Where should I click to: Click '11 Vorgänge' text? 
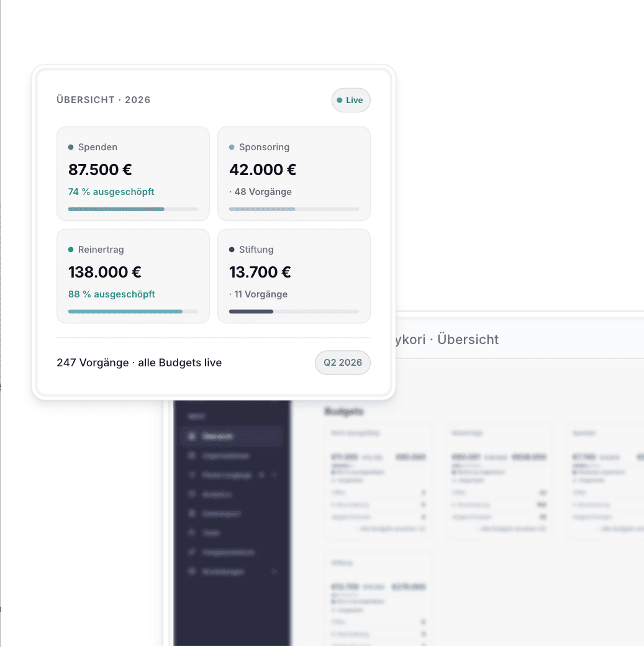tap(261, 294)
